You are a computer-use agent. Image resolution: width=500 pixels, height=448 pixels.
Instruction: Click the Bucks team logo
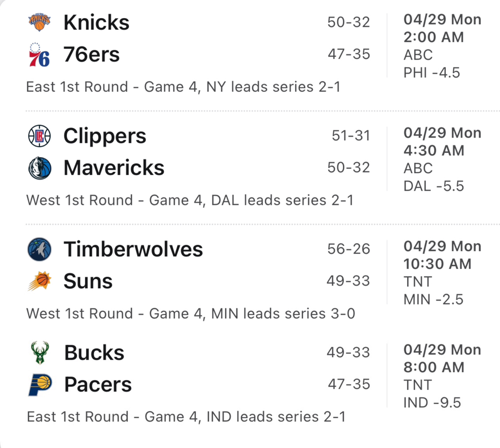coord(39,352)
